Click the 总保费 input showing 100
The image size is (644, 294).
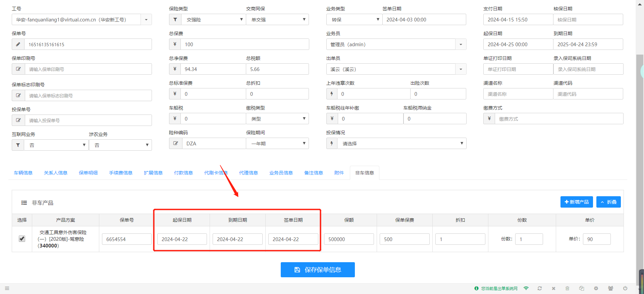click(245, 44)
